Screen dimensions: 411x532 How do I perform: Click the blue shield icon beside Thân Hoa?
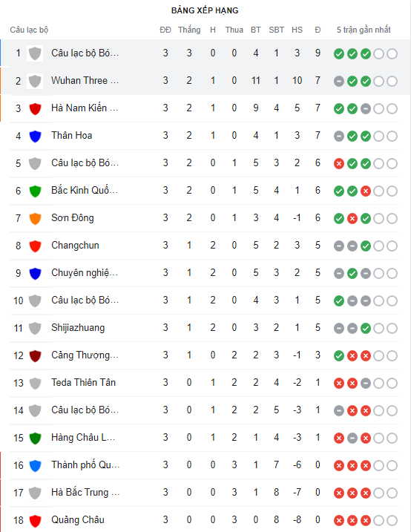tap(36, 136)
